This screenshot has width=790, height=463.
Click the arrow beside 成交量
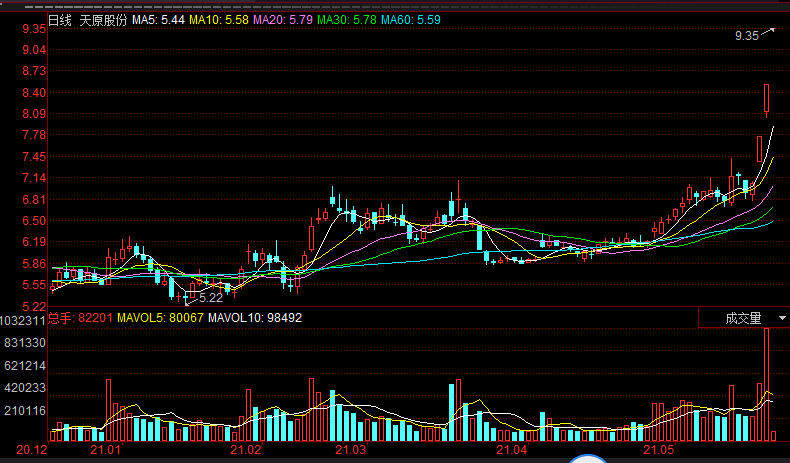click(x=781, y=318)
